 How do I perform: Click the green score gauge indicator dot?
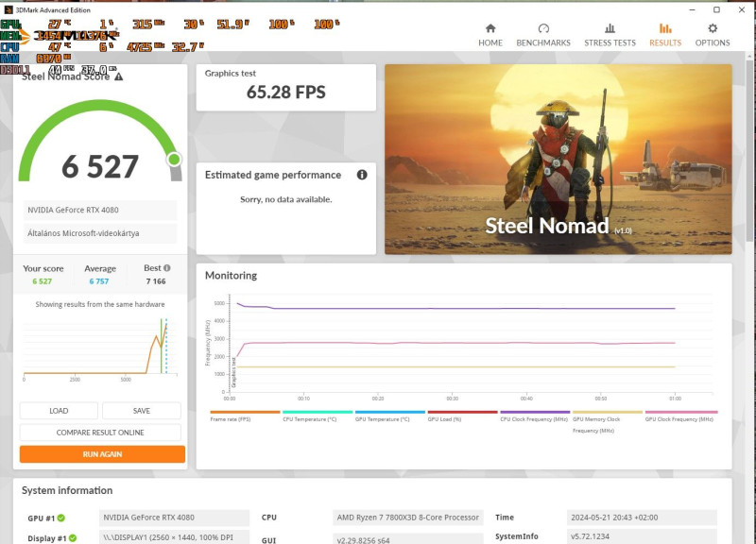174,159
